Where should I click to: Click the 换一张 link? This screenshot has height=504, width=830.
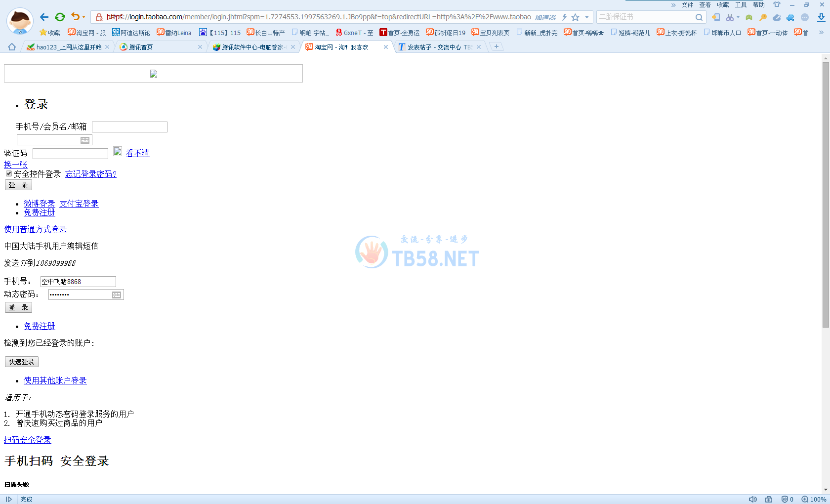click(x=16, y=165)
